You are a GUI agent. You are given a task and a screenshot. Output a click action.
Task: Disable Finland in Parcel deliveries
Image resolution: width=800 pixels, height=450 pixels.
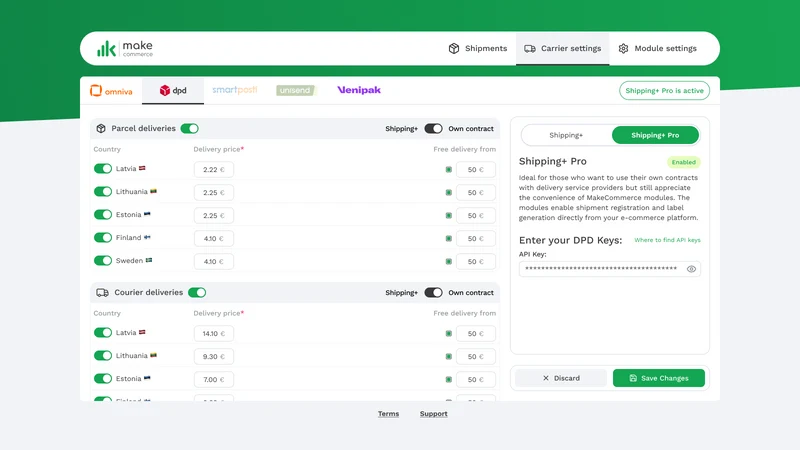[x=103, y=237]
